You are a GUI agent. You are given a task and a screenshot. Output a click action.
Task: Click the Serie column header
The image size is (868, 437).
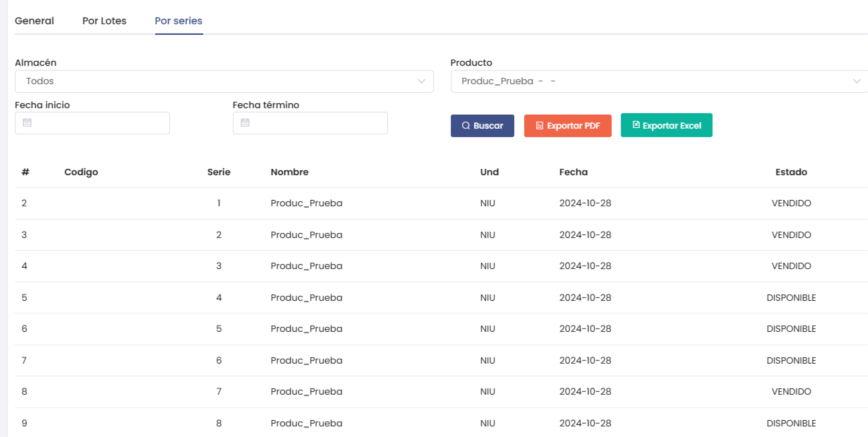(x=219, y=172)
